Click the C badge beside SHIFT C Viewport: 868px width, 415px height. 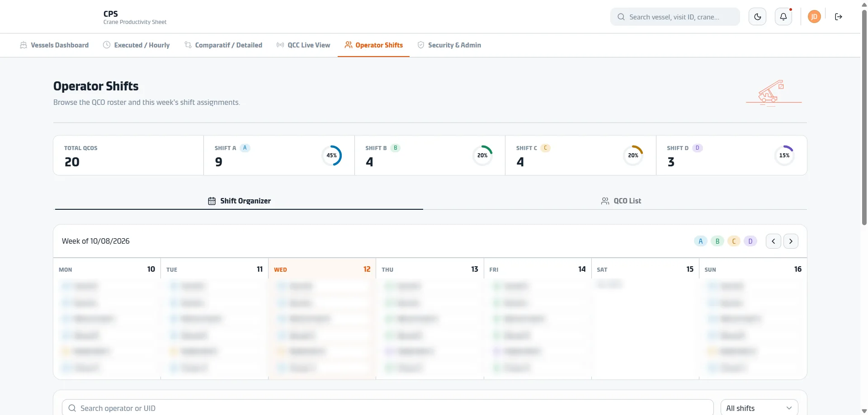point(546,148)
